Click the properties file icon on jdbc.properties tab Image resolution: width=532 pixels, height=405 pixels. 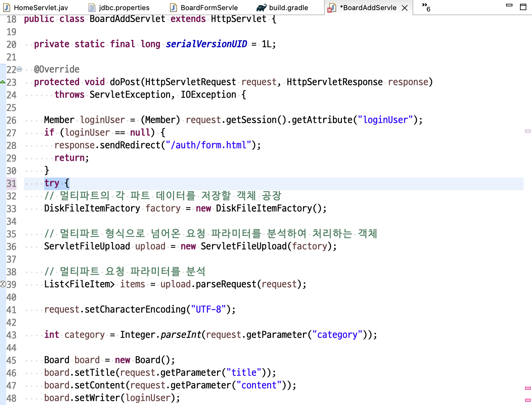(x=92, y=8)
